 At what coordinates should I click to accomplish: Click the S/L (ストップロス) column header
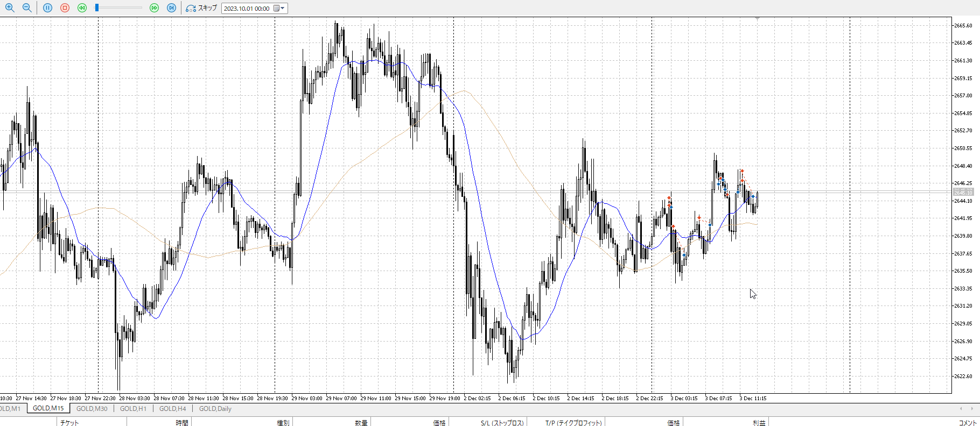pos(502,423)
